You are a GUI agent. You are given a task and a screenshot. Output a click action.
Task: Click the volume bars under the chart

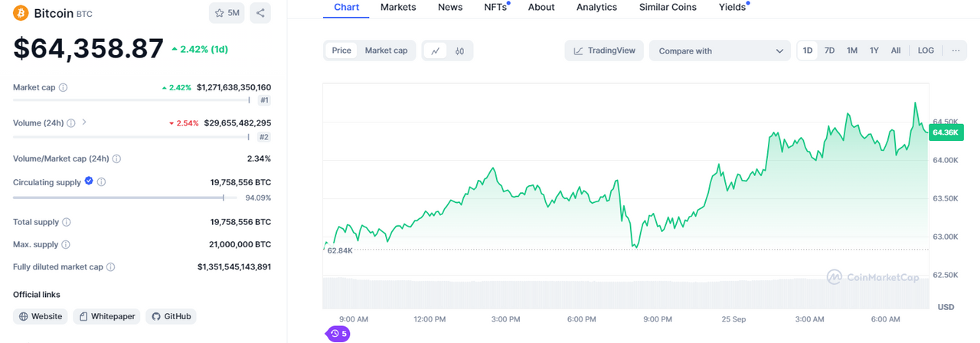click(x=626, y=295)
